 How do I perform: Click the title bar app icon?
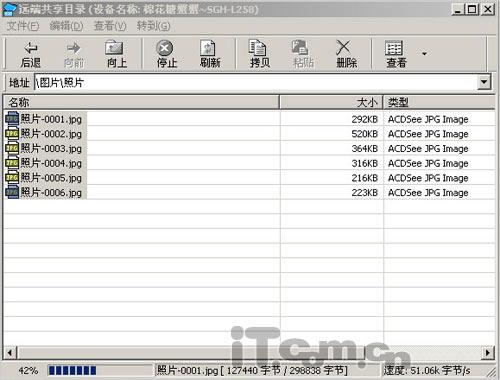[9, 9]
